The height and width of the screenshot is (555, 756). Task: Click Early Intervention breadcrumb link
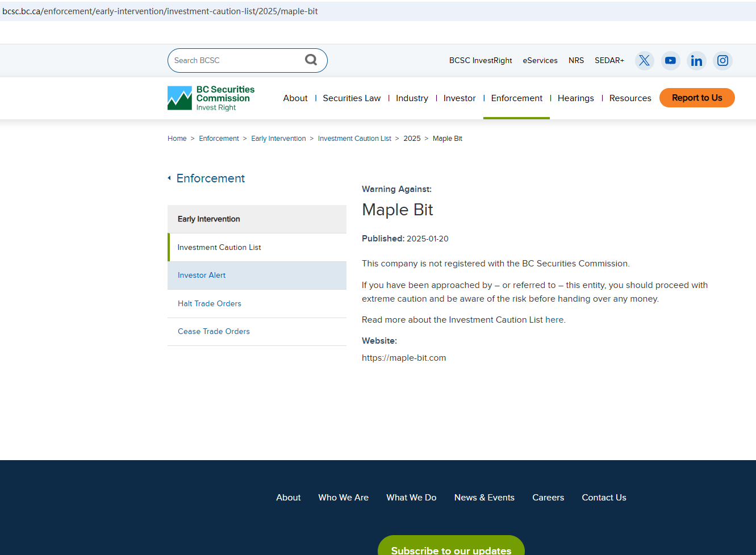point(278,139)
